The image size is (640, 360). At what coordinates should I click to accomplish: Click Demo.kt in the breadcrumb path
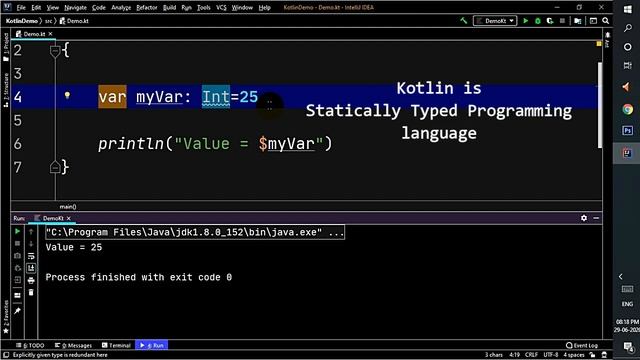pos(74,21)
